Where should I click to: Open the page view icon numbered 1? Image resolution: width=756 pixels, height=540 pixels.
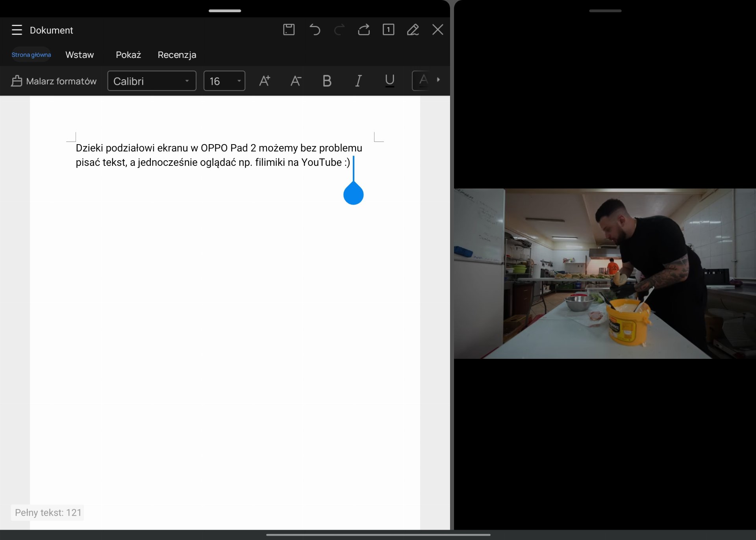pos(388,30)
